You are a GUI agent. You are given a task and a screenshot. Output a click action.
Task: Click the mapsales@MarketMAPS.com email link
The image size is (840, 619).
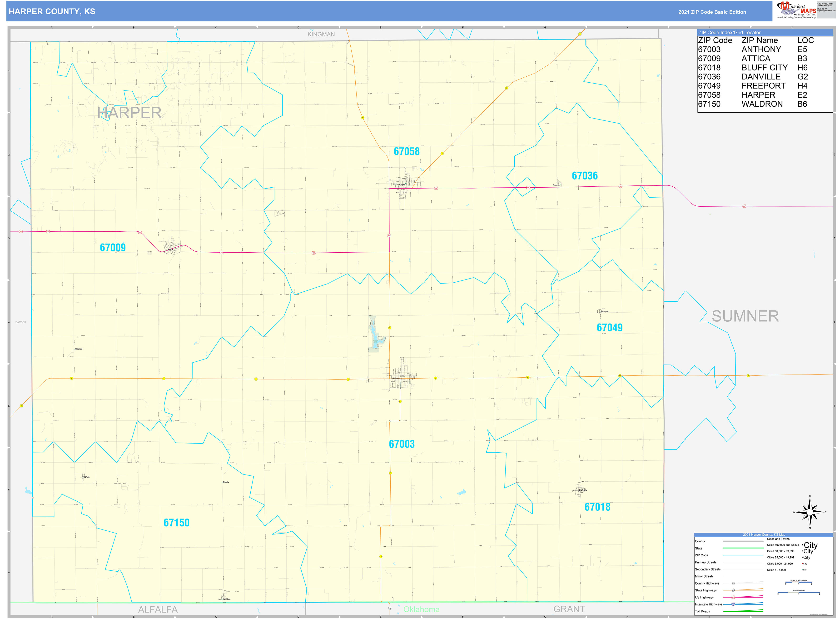click(x=827, y=10)
